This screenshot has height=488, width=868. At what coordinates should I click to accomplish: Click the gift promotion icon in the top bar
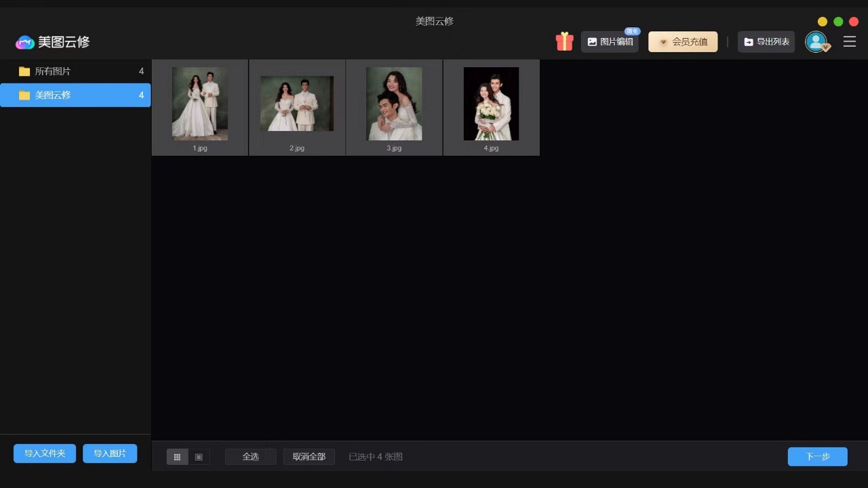(x=564, y=41)
